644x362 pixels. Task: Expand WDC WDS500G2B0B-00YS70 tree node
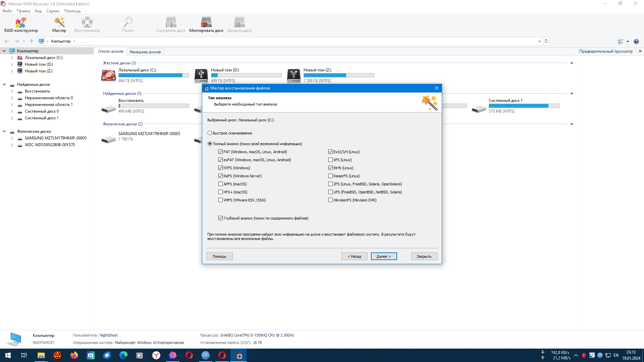pos(12,145)
